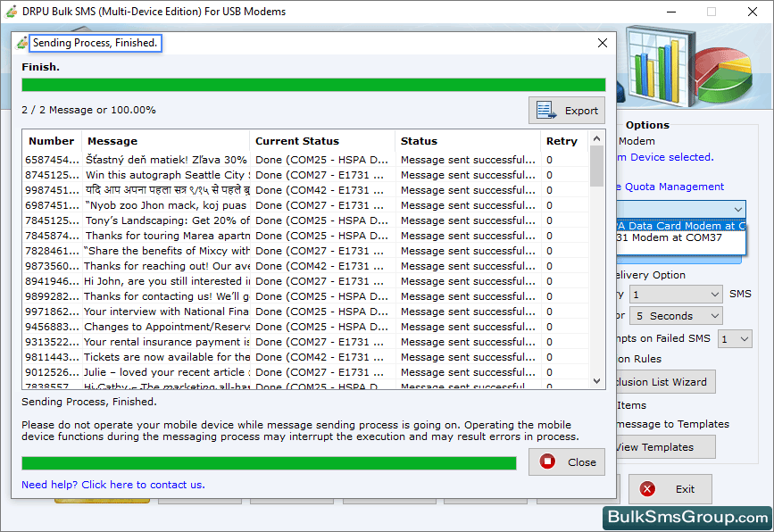774x532 pixels.
Task: Select the 'Your interview with National' message
Action: [x=167, y=312]
